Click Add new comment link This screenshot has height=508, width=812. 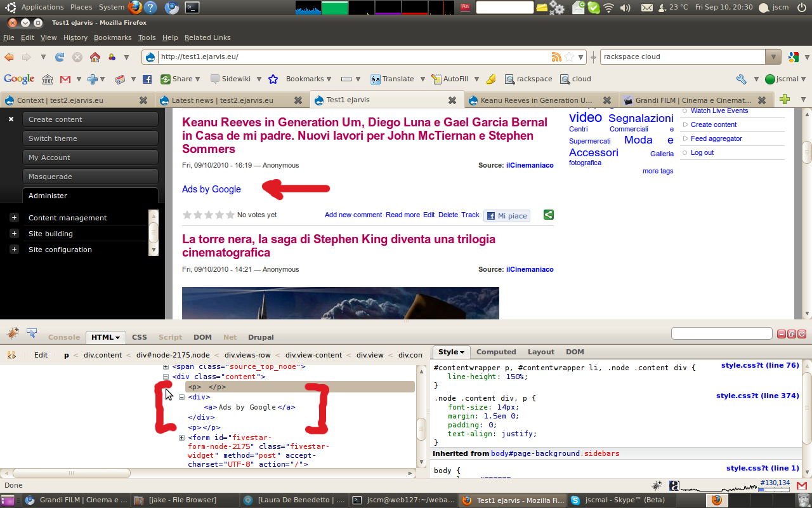coord(353,215)
